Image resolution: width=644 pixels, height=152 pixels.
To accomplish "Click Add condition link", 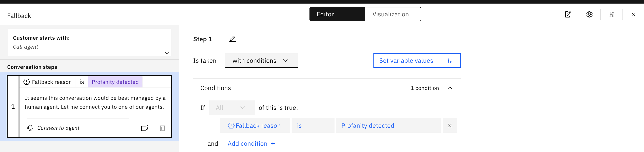I will tap(251, 144).
